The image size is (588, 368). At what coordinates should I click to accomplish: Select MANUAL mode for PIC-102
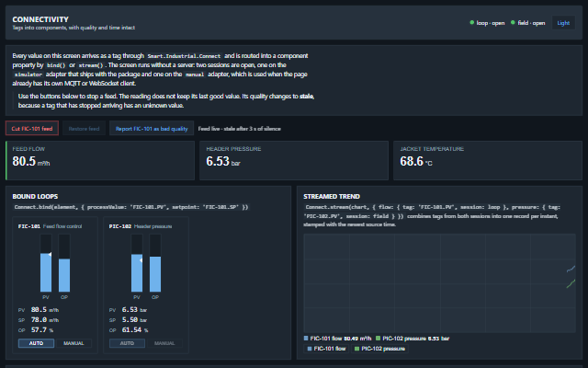point(164,343)
